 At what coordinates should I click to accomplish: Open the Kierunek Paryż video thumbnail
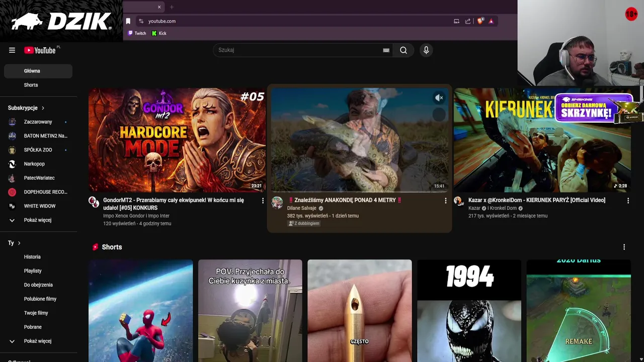[x=542, y=140]
